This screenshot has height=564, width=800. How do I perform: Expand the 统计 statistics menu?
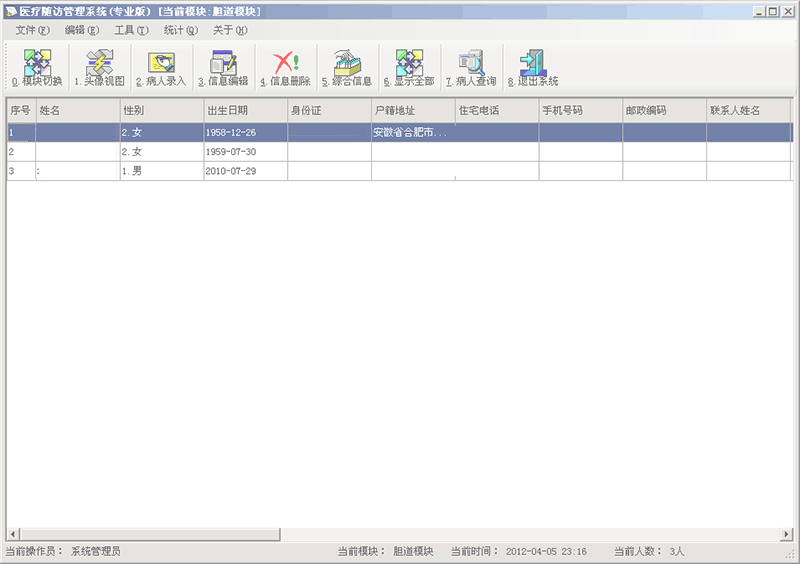point(181,30)
